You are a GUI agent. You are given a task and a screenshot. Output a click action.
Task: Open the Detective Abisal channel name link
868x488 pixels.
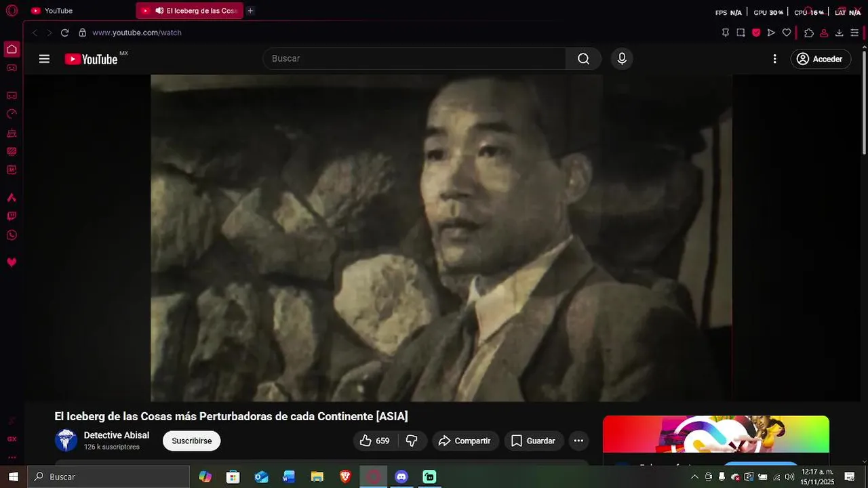pos(116,435)
